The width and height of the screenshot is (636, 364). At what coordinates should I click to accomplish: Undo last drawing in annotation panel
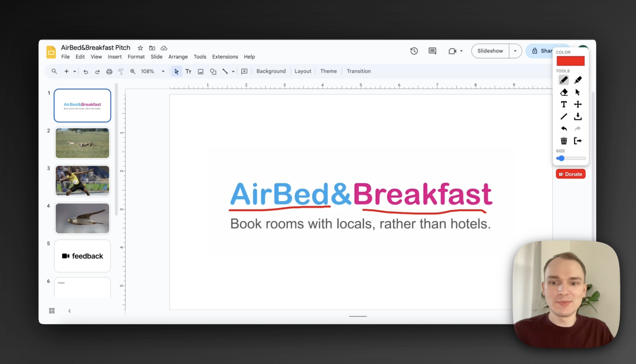click(564, 129)
